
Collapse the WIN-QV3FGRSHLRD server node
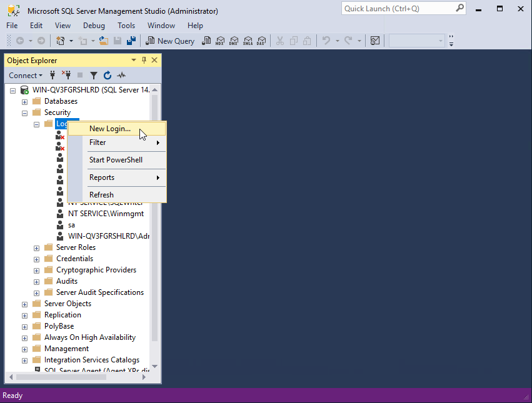pyautogui.click(x=13, y=91)
